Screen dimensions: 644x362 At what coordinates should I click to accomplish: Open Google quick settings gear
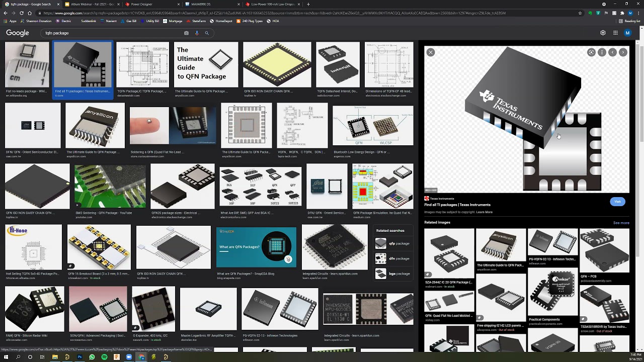click(x=603, y=33)
